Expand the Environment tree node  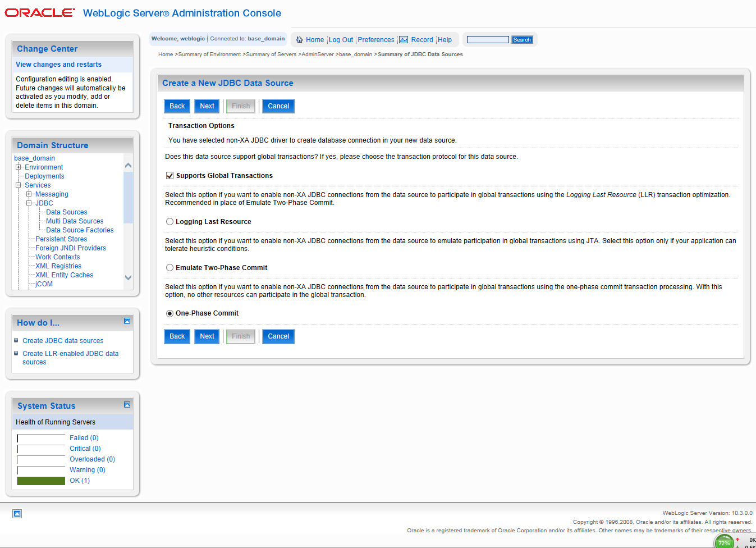(19, 167)
